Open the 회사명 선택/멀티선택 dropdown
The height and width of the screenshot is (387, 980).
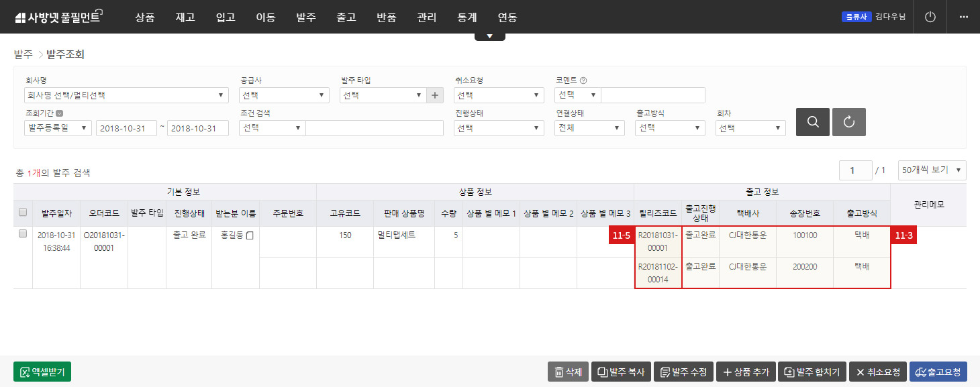pos(126,95)
